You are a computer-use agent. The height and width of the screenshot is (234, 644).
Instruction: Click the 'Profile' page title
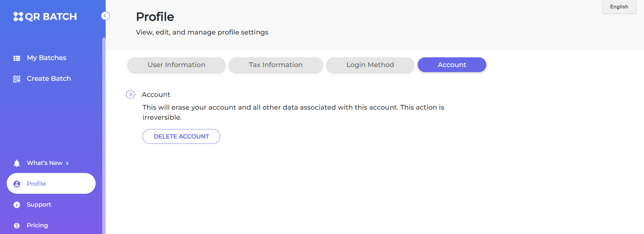(x=155, y=17)
